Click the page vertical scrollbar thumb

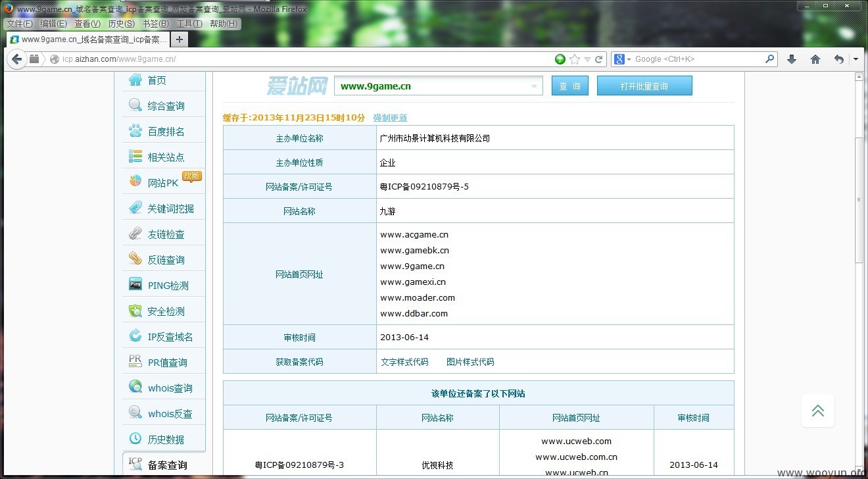coord(858,200)
